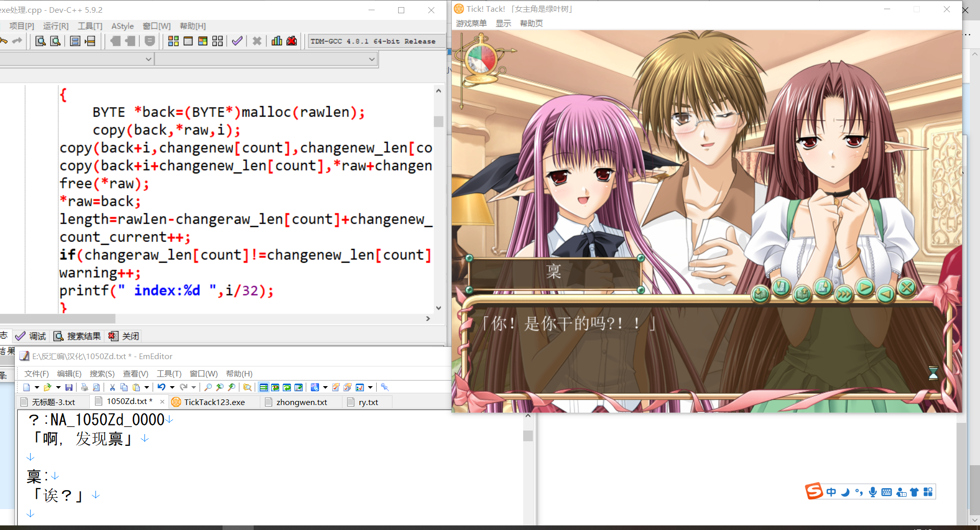
Task: Toggle wrap by page in EmEditor
Action: pos(299,388)
